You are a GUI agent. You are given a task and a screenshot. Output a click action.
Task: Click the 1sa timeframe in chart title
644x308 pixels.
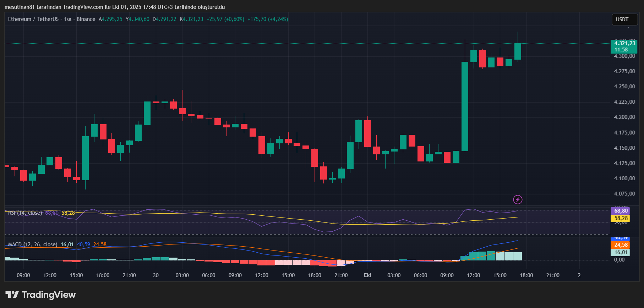(x=67, y=19)
